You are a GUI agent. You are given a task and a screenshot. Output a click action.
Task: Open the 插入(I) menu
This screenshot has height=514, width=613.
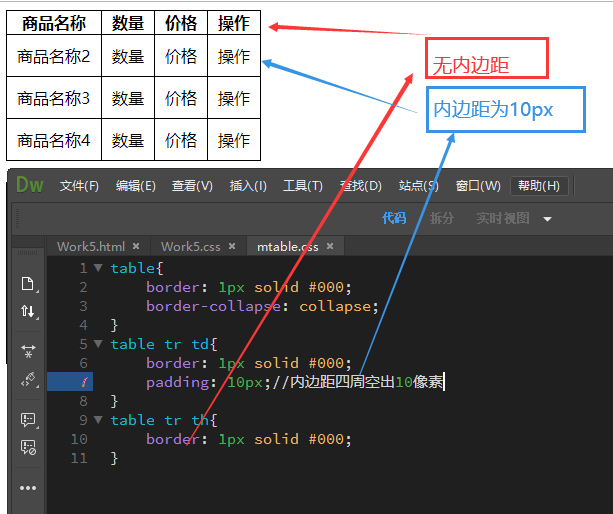(248, 186)
